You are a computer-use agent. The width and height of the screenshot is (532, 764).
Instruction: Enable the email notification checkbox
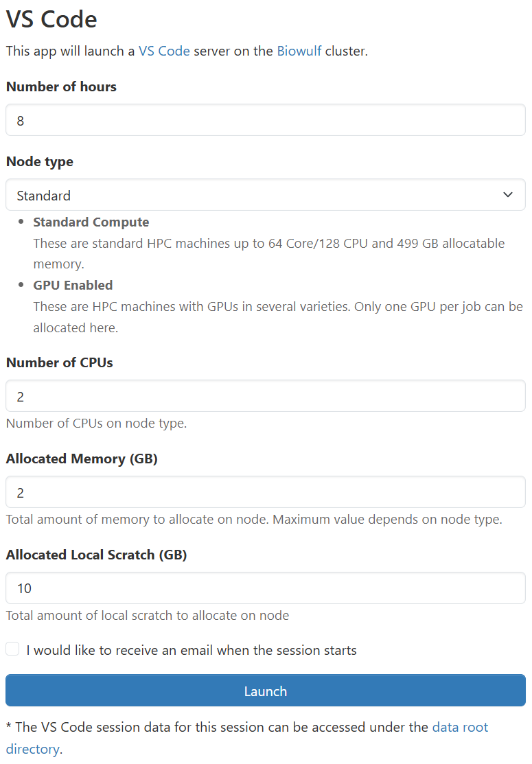(x=12, y=649)
